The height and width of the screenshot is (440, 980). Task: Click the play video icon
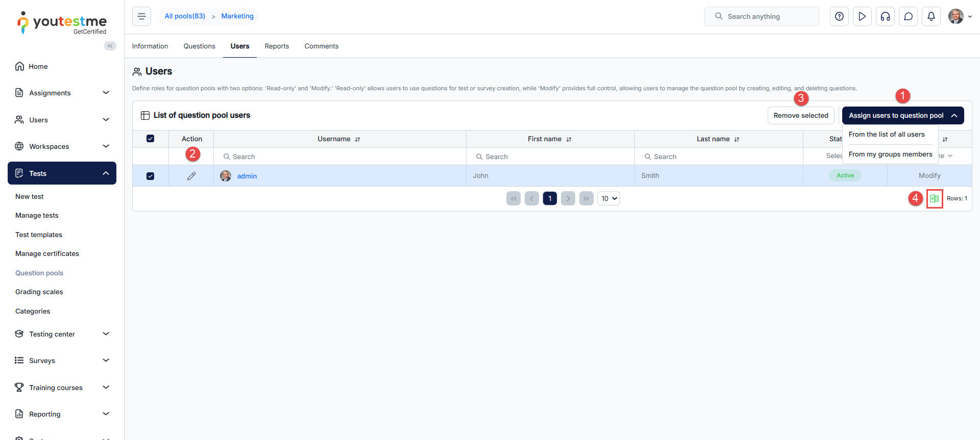pos(862,16)
